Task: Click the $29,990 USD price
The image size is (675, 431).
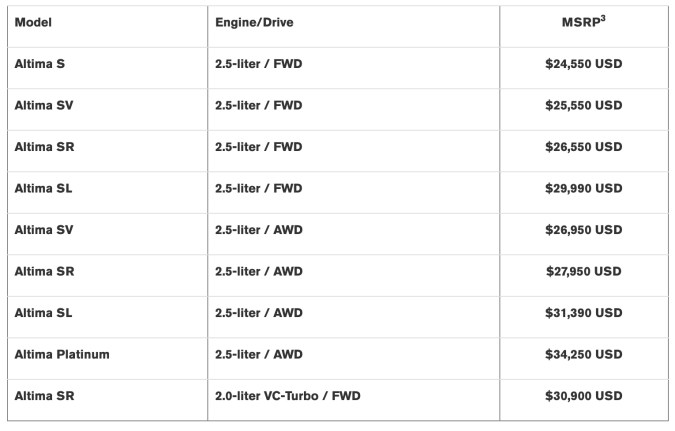Action: pyautogui.click(x=583, y=188)
